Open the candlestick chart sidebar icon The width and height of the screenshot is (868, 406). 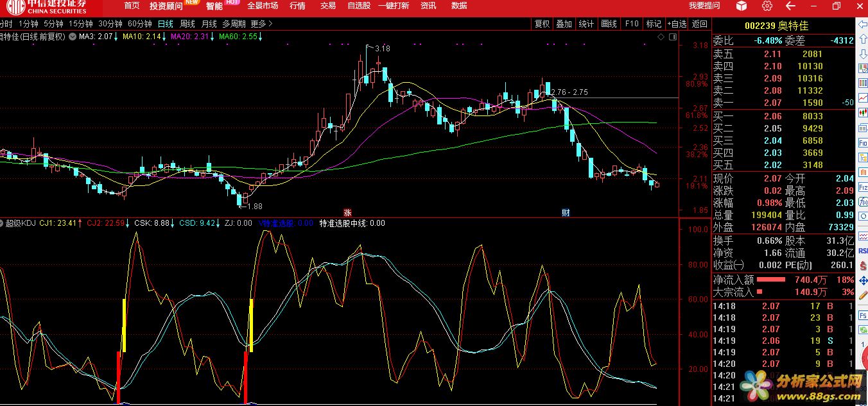[863, 113]
